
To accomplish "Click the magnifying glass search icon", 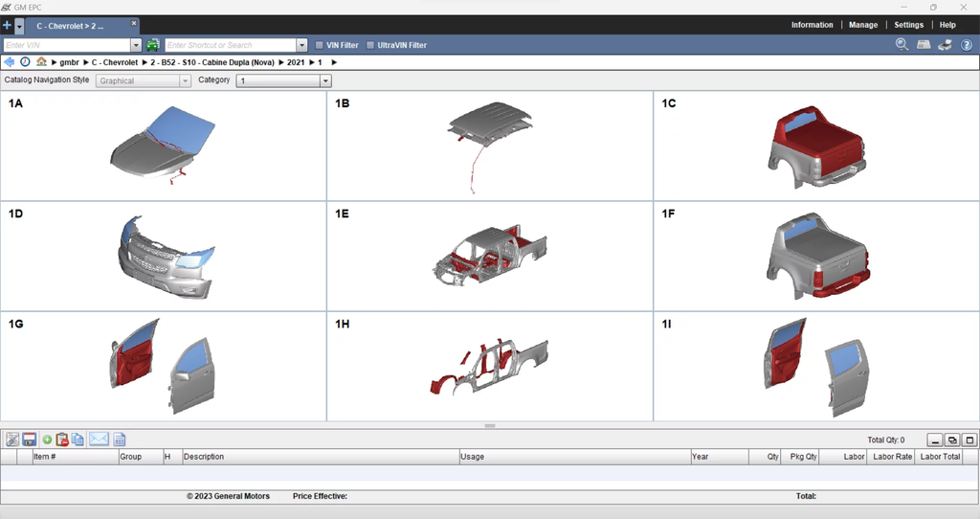I will tap(902, 45).
